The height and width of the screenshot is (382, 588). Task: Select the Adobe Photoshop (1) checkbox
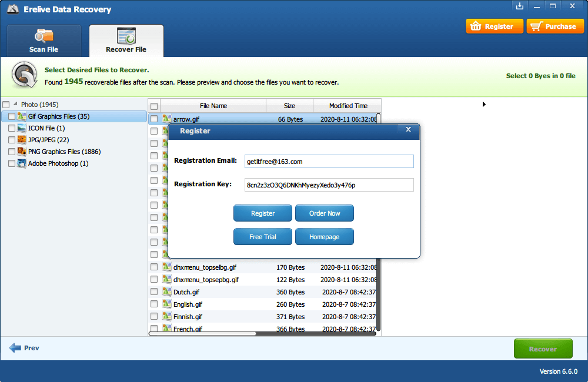[x=12, y=163]
